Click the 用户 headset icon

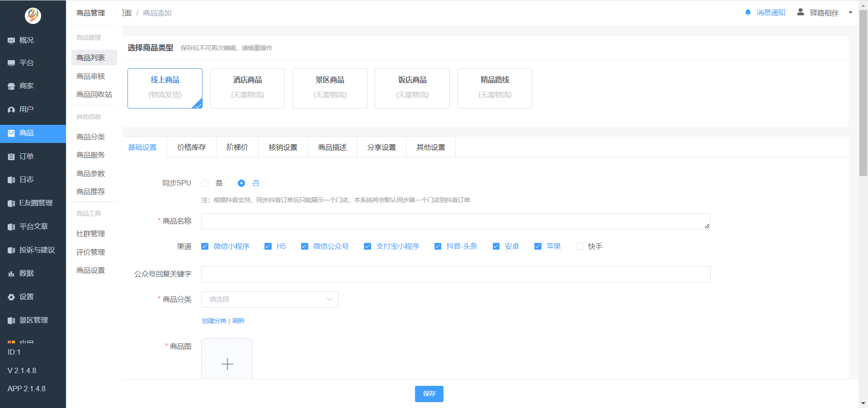coord(11,109)
